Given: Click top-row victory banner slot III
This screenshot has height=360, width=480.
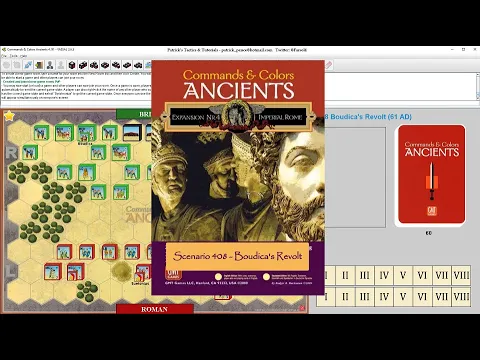Looking at the screenshot, I should point(365,275).
